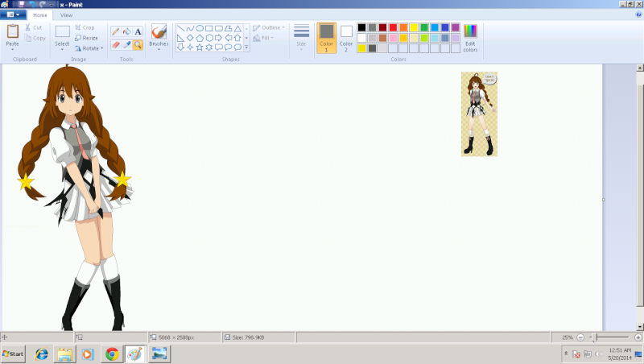Click the vertical scrollbar up arrow
644x364 pixels.
[x=640, y=68]
